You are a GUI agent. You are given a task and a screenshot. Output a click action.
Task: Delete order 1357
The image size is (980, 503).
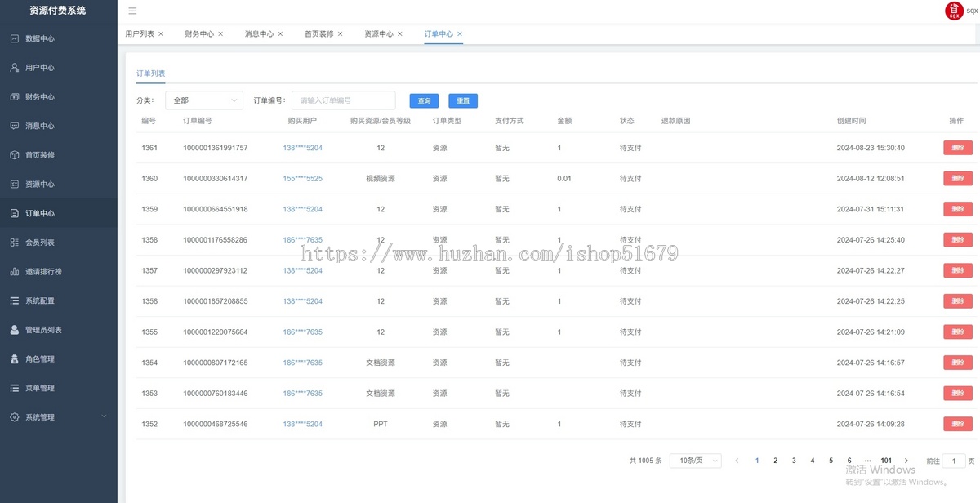pos(958,270)
